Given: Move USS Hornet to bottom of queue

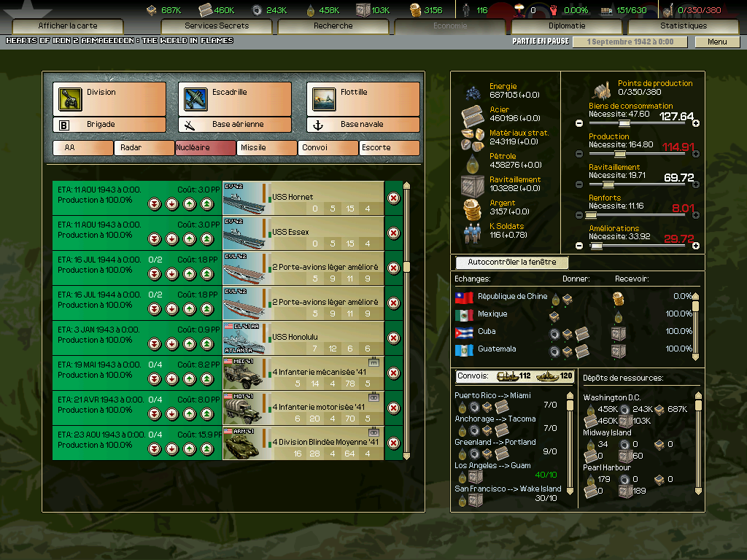Looking at the screenshot, I should click(x=155, y=204).
